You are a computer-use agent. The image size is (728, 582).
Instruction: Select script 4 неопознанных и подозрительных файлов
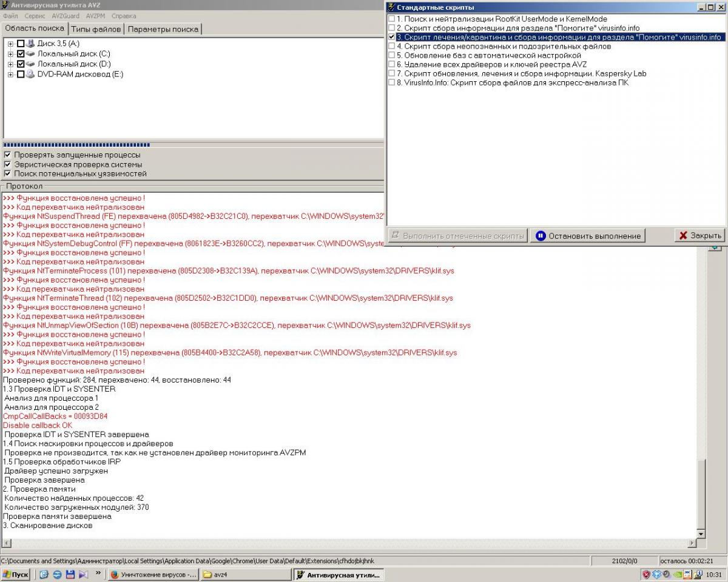504,46
